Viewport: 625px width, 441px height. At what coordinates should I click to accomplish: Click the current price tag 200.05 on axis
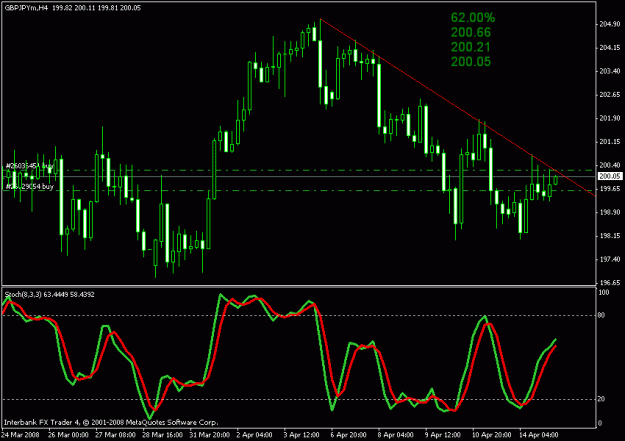609,176
